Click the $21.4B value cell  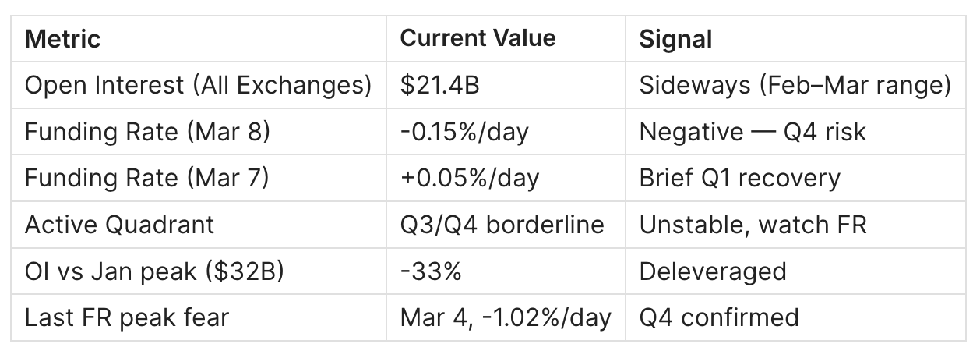point(439,86)
